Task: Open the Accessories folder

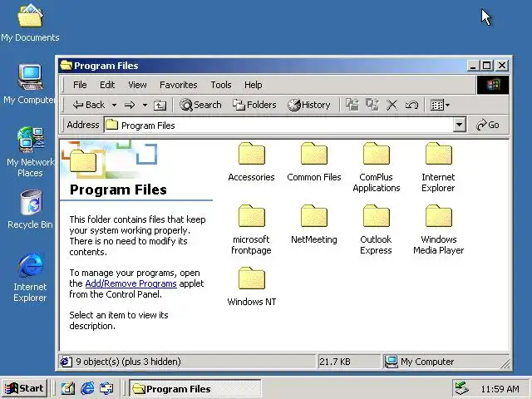Action: coord(251,162)
